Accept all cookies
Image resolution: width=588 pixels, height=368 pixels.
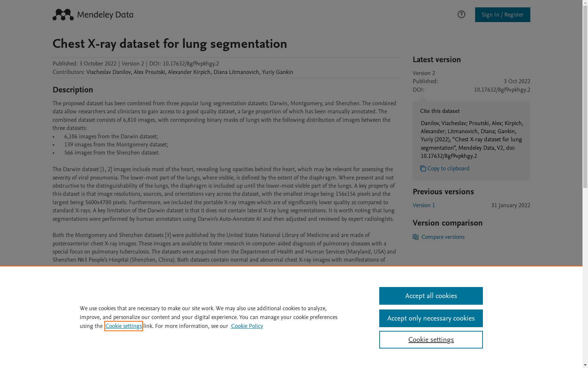[431, 296]
